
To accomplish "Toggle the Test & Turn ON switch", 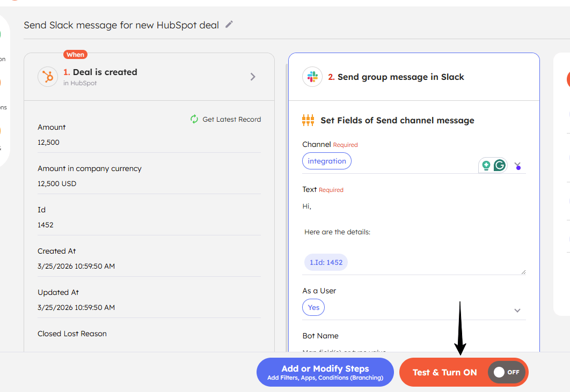I will (506, 372).
